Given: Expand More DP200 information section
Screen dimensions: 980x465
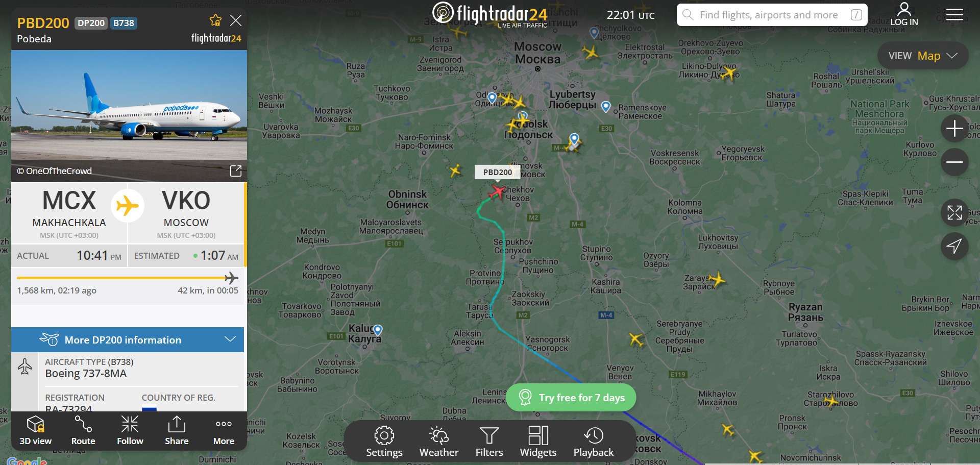Looking at the screenshot, I should coord(128,339).
